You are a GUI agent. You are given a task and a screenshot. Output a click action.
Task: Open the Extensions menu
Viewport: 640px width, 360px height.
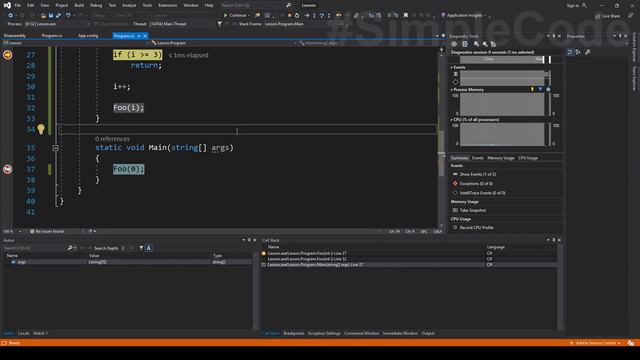[167, 5]
